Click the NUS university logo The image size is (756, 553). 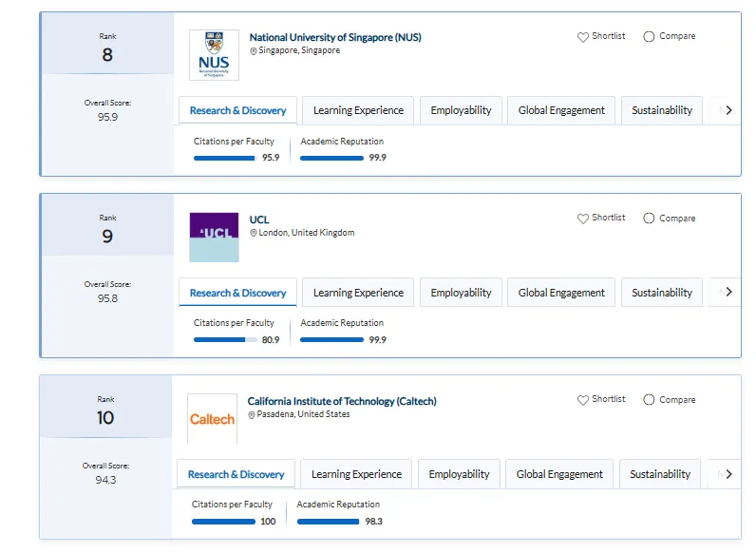(214, 55)
